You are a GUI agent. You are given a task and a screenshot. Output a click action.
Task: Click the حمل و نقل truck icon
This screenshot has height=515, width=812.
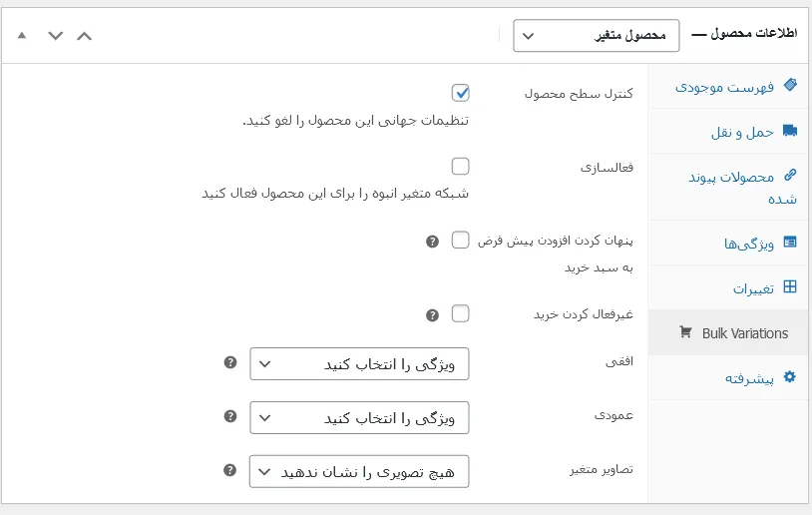[x=790, y=130]
